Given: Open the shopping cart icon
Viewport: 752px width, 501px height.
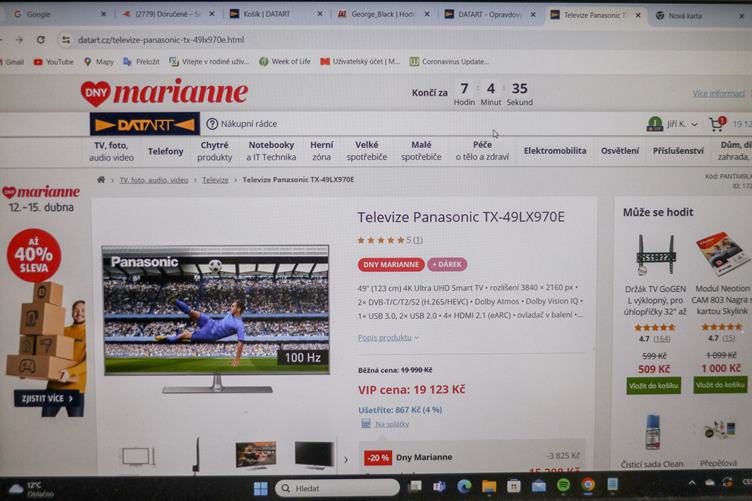Looking at the screenshot, I should pyautogui.click(x=717, y=124).
